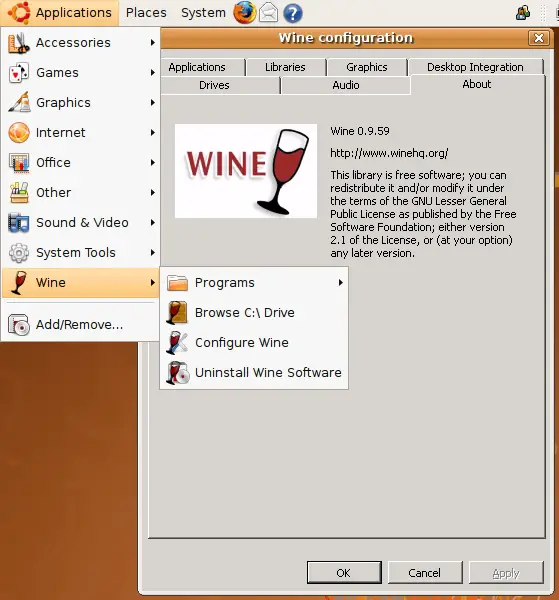Screen dimensions: 559x600
Task: Expand the Internet submenu arrow
Action: pyautogui.click(x=153, y=132)
